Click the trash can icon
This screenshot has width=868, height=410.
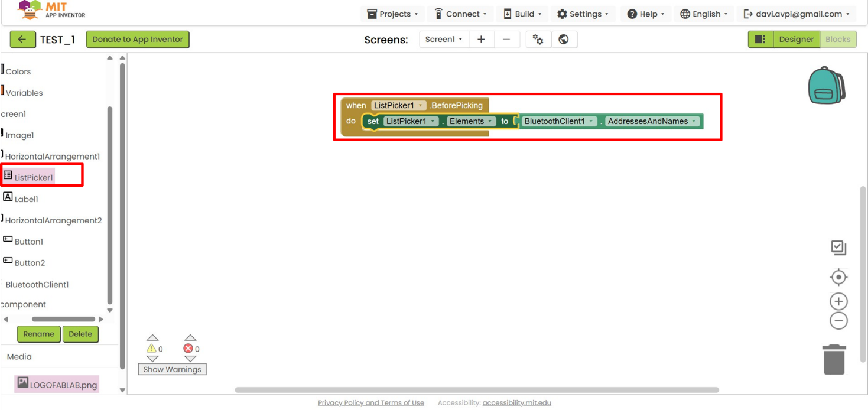pos(834,359)
